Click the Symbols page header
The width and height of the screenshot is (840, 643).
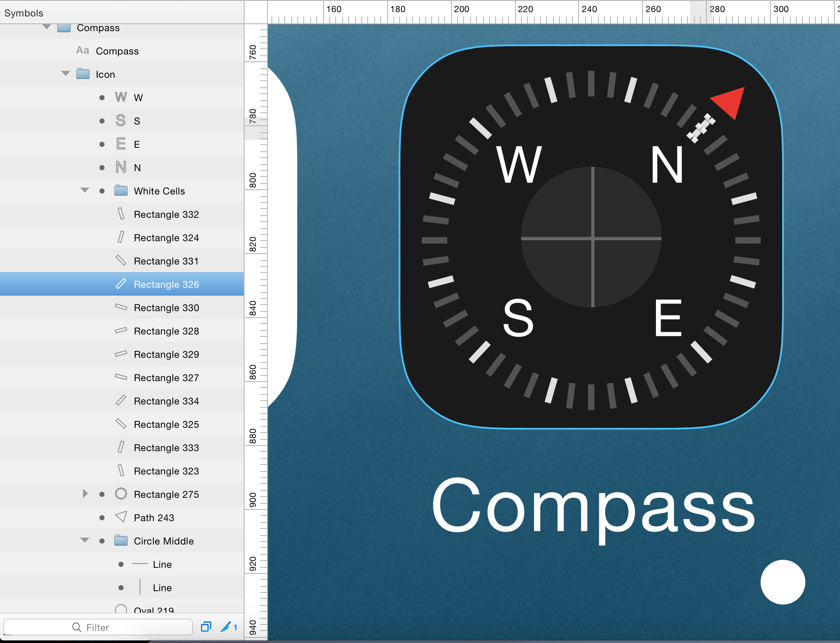coord(24,13)
